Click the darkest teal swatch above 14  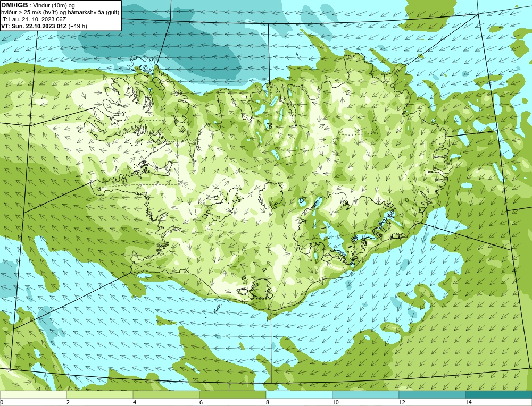point(498,395)
